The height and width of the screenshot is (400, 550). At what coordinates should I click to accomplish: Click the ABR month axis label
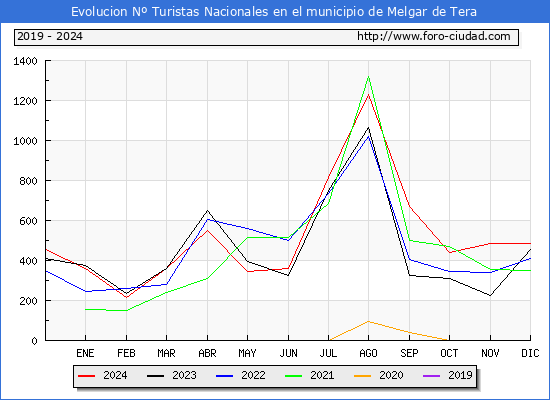point(207,353)
